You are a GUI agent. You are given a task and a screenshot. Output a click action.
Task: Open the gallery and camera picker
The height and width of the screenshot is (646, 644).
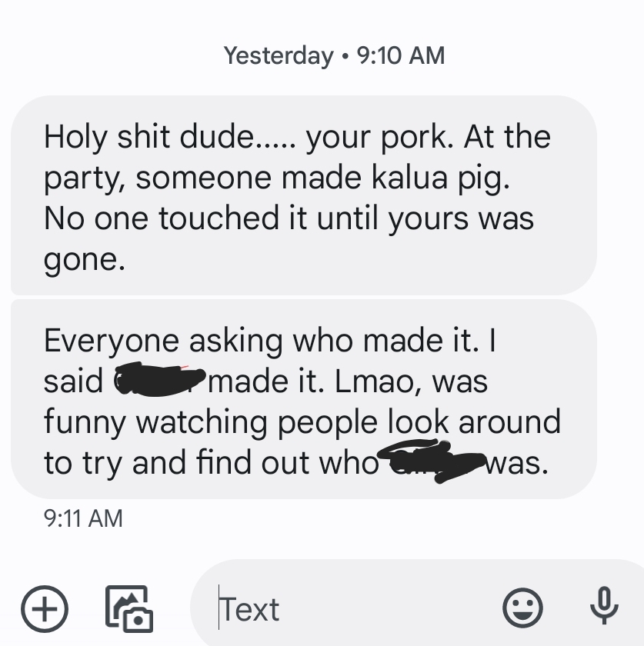(x=129, y=608)
